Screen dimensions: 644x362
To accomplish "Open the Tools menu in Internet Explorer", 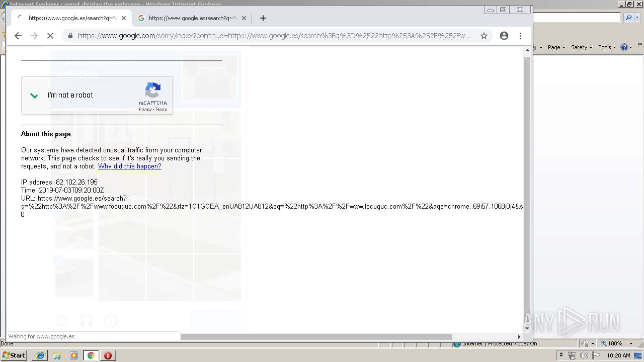I will [x=607, y=47].
